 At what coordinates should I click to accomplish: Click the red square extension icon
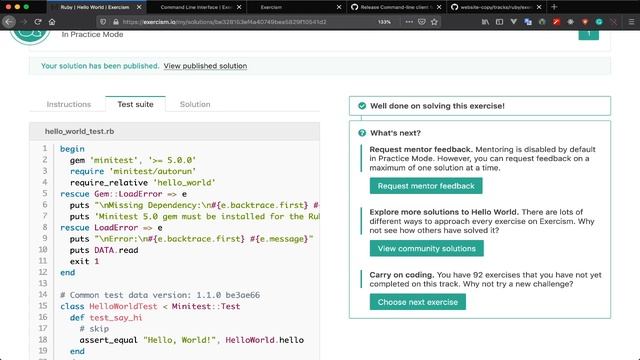[556, 22]
